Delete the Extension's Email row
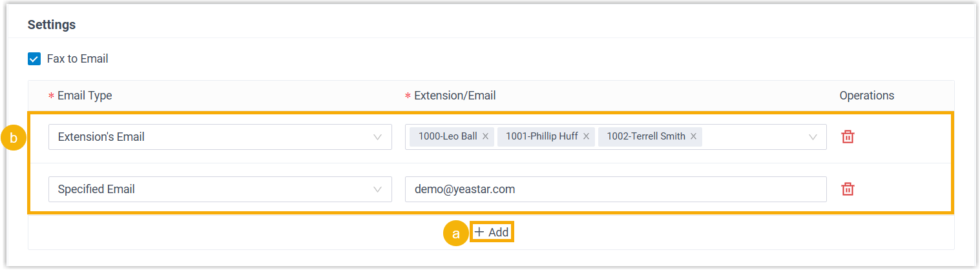 (848, 137)
